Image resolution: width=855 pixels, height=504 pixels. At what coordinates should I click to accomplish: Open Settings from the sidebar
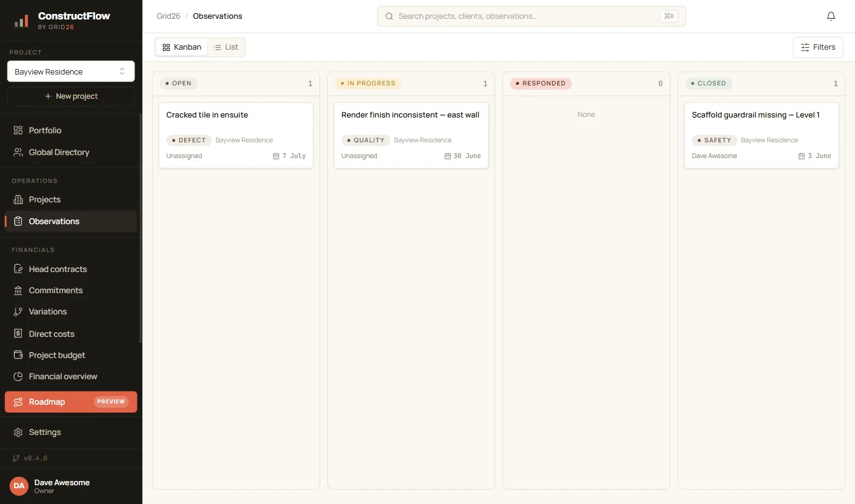(x=71, y=432)
